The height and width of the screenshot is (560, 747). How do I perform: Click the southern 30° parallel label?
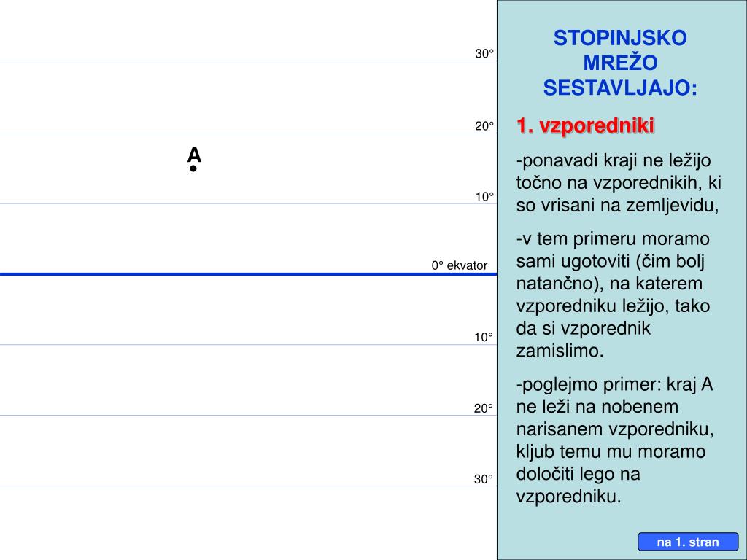point(484,479)
